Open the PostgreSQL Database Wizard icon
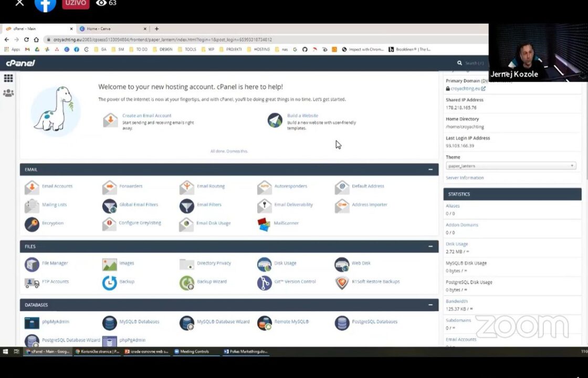Viewport: 588px width, 378px height. (x=32, y=341)
